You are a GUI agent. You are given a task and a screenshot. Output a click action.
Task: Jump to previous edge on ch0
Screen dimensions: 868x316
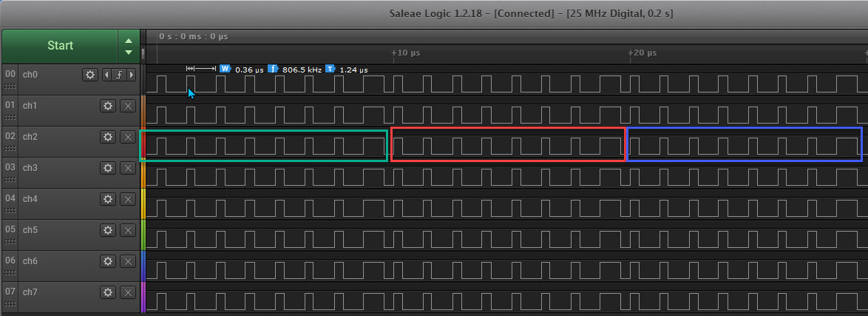coord(106,75)
